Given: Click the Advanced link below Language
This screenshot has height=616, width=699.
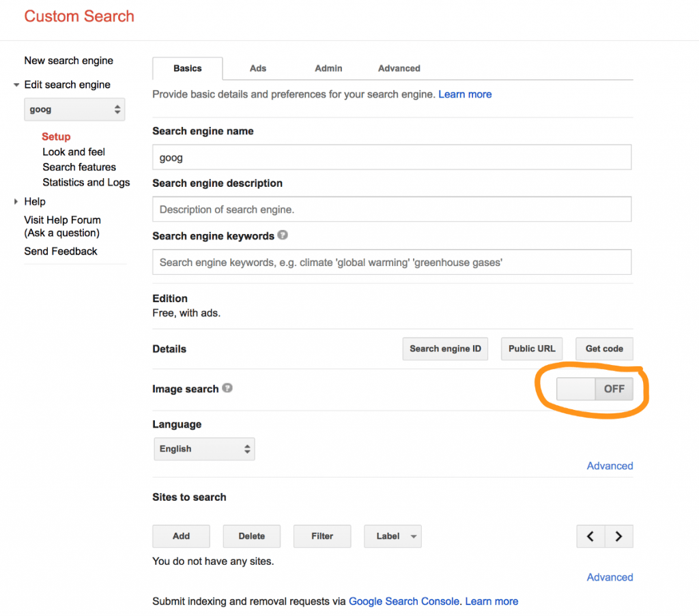Looking at the screenshot, I should (610, 465).
